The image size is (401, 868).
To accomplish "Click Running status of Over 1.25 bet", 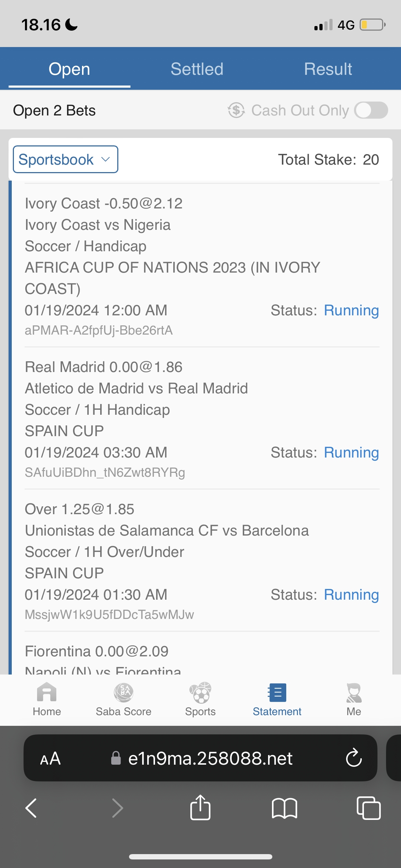I will [351, 595].
